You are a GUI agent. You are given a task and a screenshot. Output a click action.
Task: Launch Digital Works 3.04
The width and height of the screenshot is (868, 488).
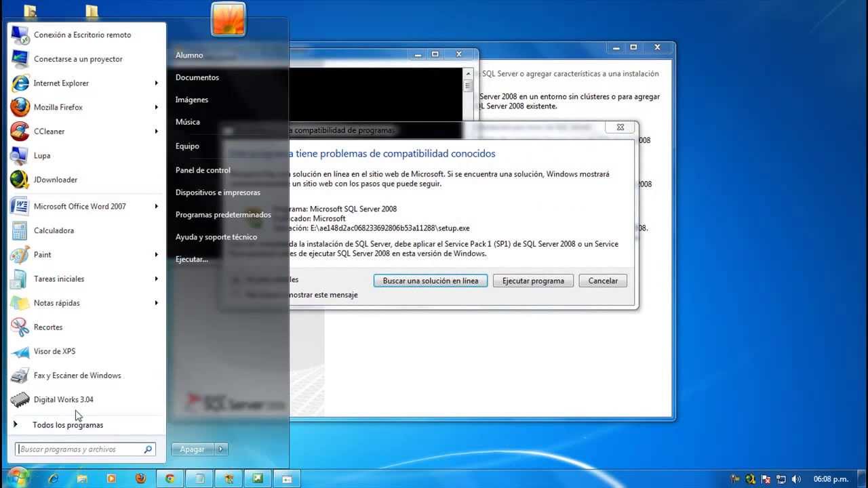(86, 399)
